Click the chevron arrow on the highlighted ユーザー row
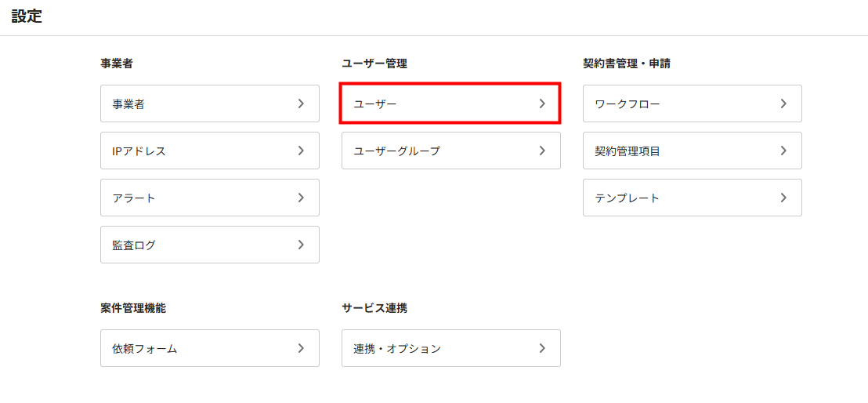 point(542,103)
